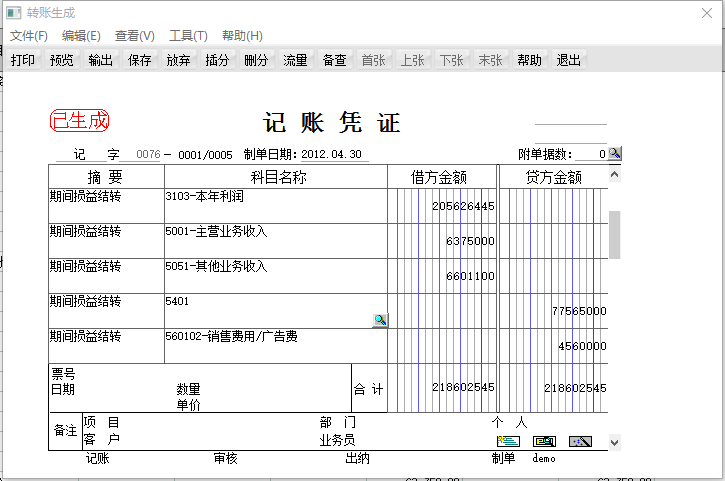Select the 3103-本年利润 account cell
This screenshot has width=725, height=481.
click(276, 206)
